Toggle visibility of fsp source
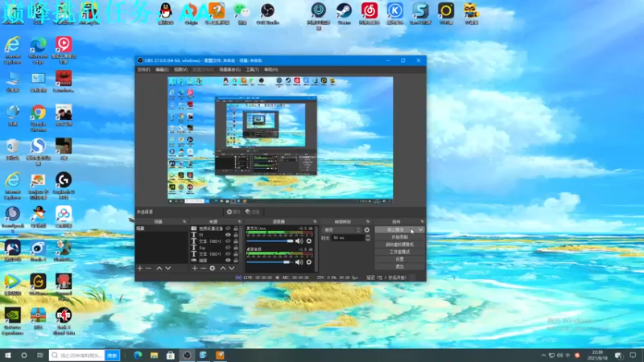644x362 pixels. point(228,248)
